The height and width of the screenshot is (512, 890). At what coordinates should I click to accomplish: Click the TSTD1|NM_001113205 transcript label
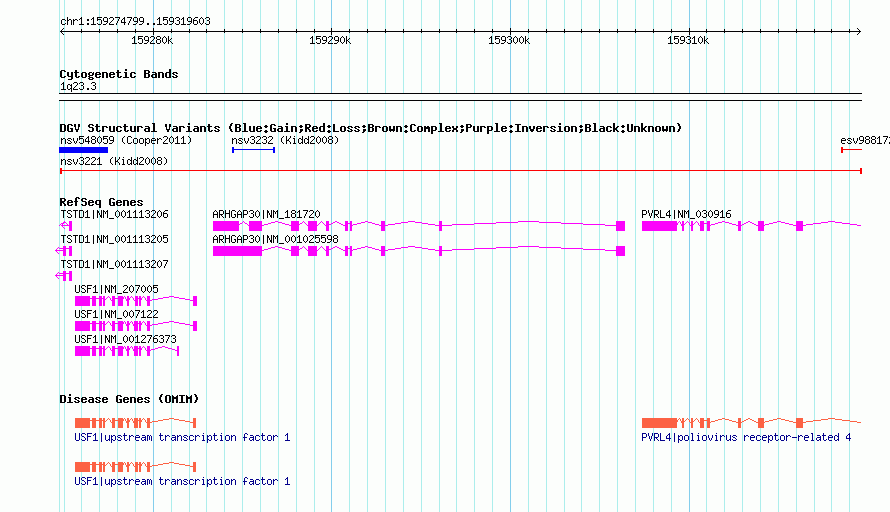coord(114,239)
